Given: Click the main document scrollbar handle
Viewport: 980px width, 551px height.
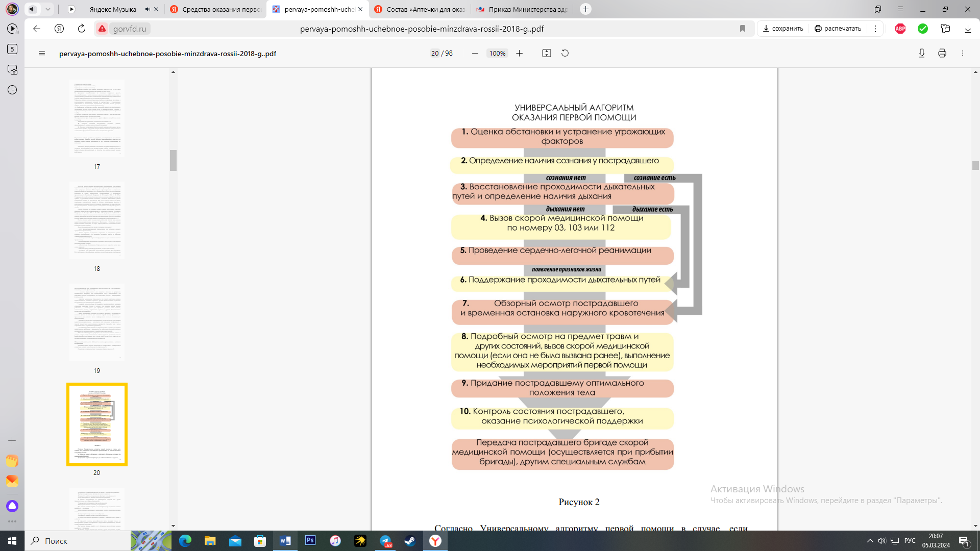Looking at the screenshot, I should (976, 165).
